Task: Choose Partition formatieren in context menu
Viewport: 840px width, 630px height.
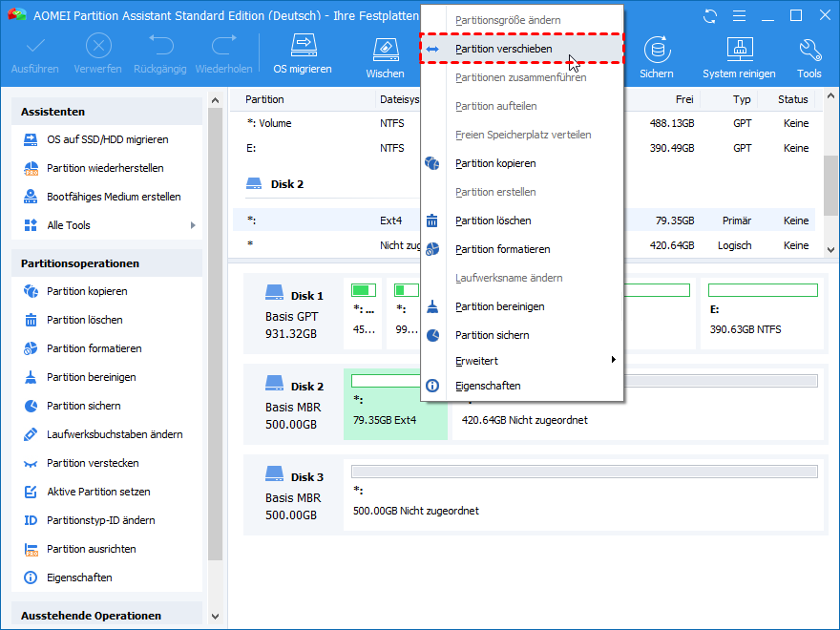Action: 522,249
